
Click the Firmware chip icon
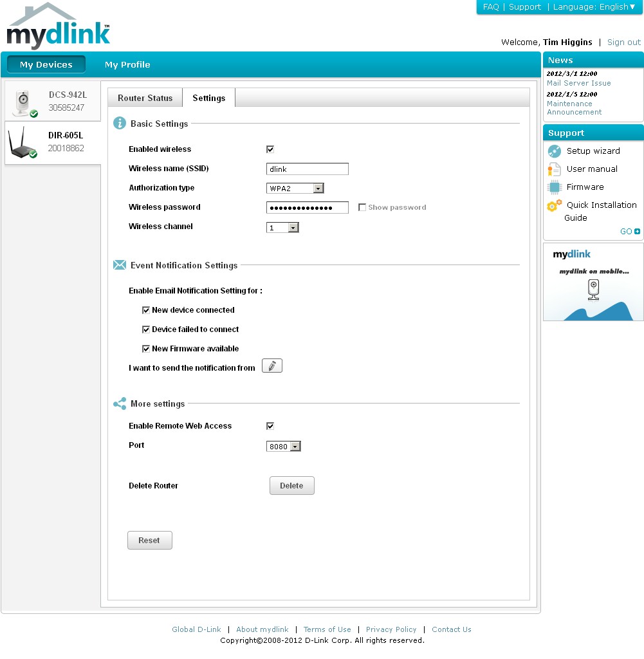point(555,187)
